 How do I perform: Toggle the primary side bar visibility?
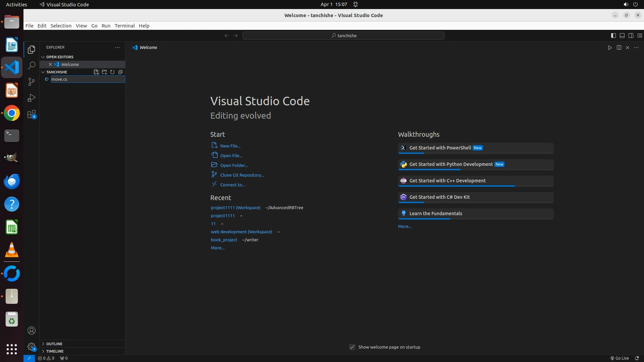613,36
